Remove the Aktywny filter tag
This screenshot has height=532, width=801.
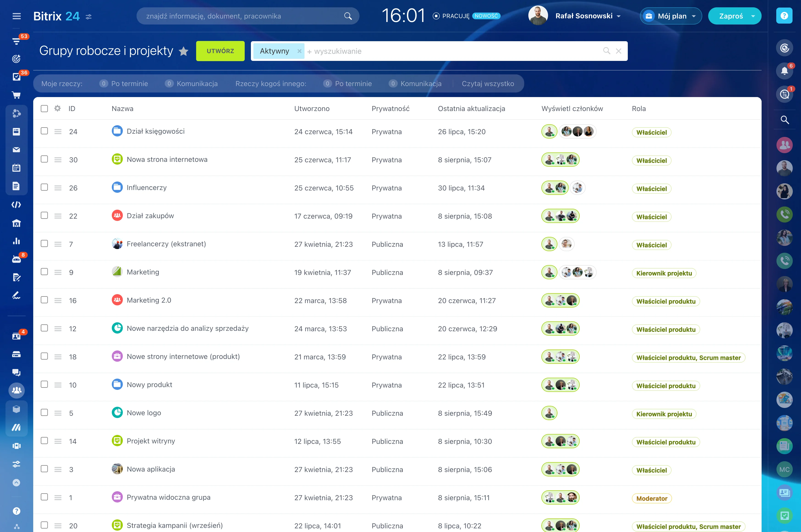tap(299, 51)
